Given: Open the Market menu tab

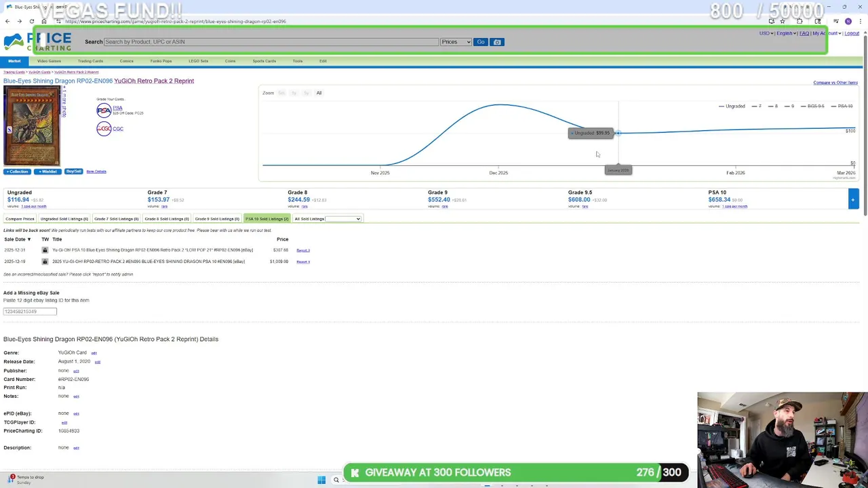Looking at the screenshot, I should pyautogui.click(x=14, y=61).
